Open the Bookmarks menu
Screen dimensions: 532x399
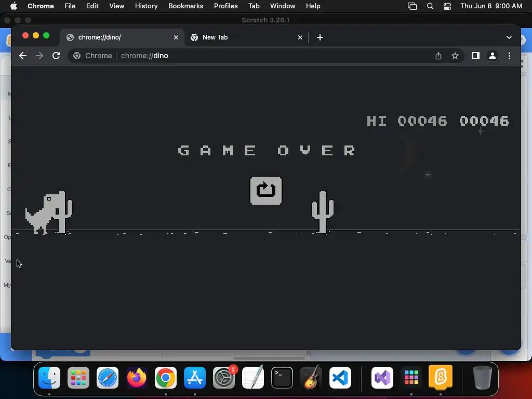(185, 6)
